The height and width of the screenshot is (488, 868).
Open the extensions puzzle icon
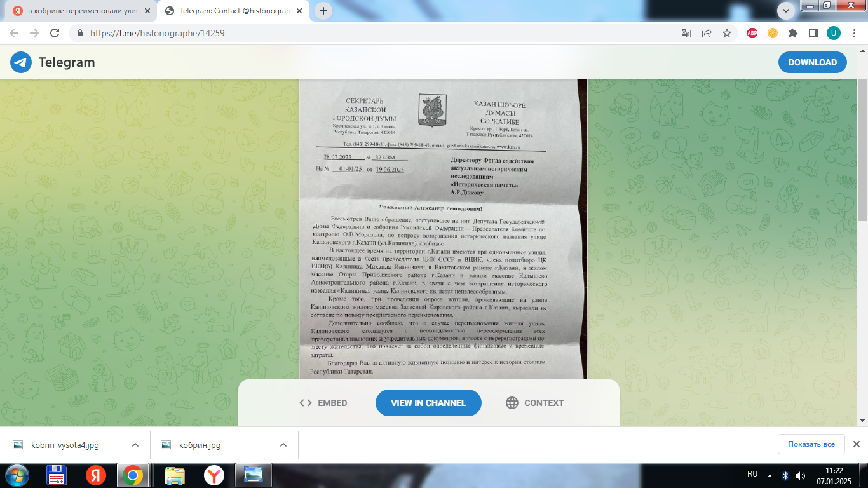[x=793, y=33]
